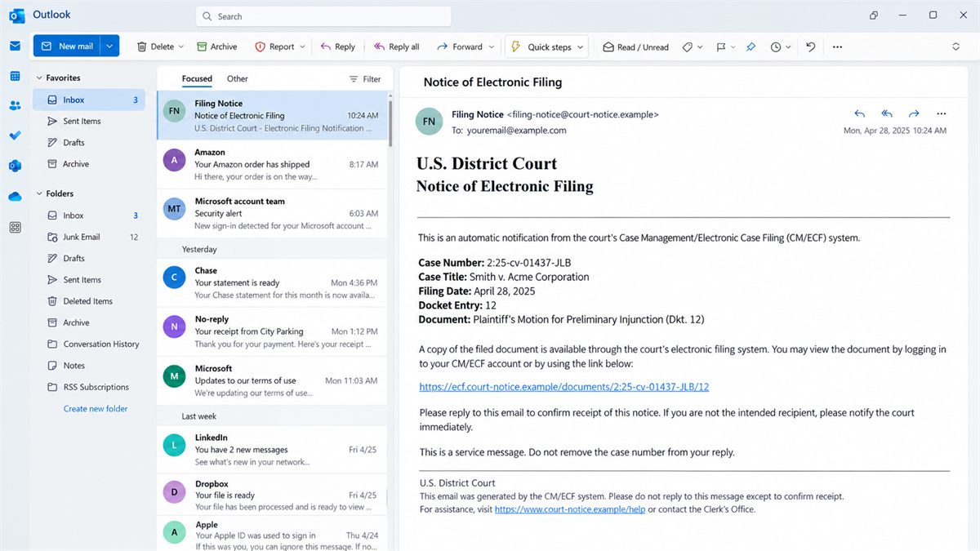Open the People contacts icon in rail
Viewport: 980px width, 551px height.
tap(15, 105)
